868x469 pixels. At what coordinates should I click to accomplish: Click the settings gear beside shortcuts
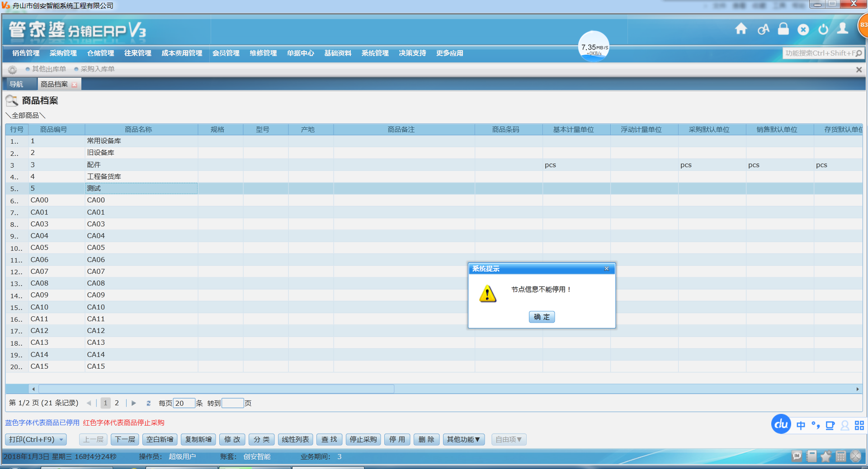point(12,70)
